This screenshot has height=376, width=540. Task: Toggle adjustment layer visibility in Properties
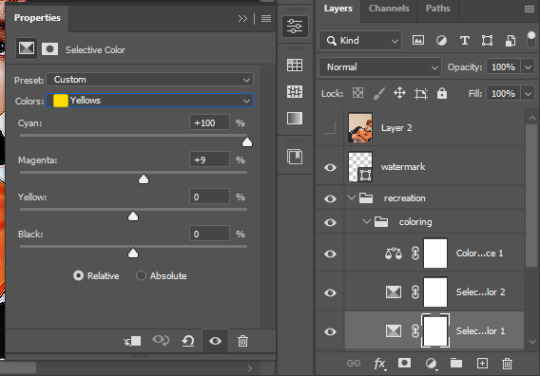pyautogui.click(x=215, y=341)
